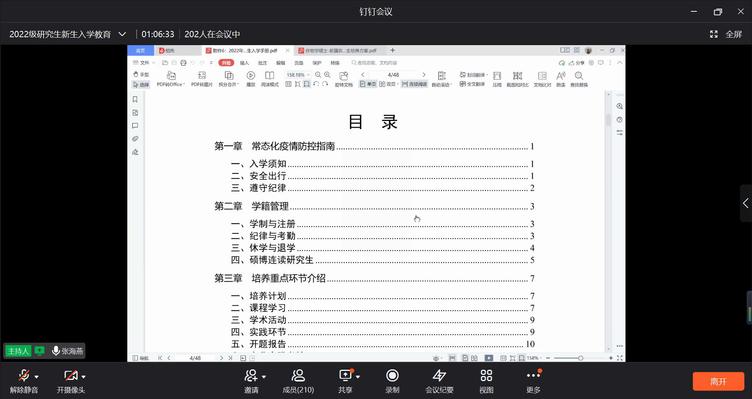Expand microphone options arrow beside 解除静音
Image resolution: width=752 pixels, height=399 pixels.
click(37, 376)
